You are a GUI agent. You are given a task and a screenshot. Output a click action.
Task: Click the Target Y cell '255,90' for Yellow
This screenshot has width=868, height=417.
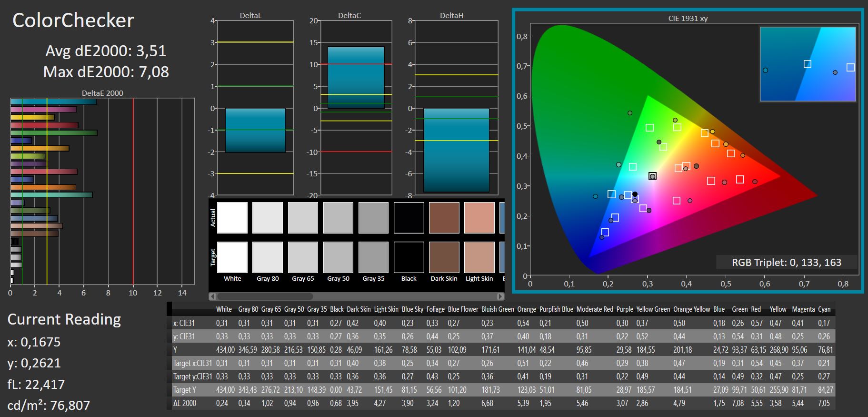(779, 390)
